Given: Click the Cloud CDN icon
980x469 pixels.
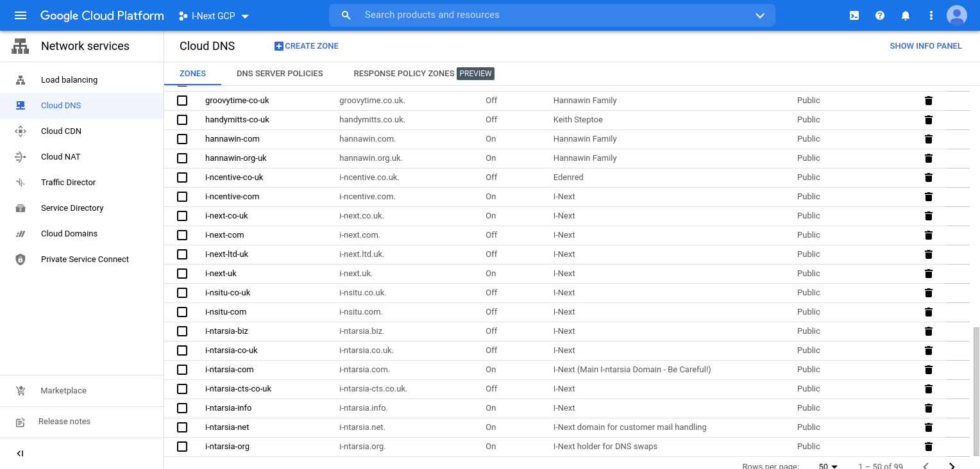Looking at the screenshot, I should tap(21, 131).
